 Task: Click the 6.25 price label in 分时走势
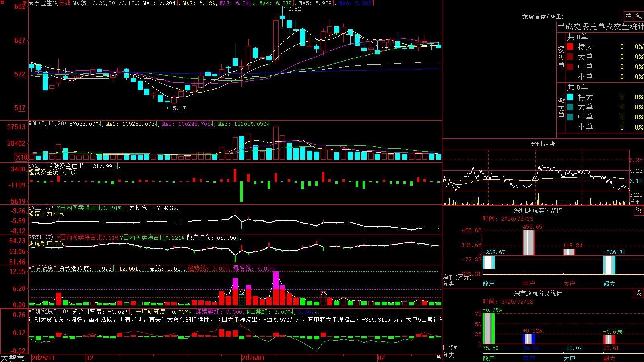coord(636,160)
